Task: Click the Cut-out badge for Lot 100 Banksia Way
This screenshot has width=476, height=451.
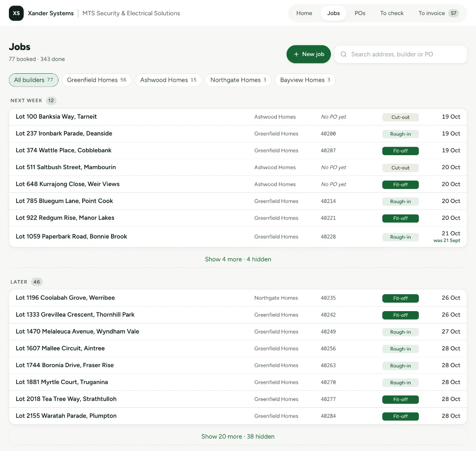Action: tap(401, 117)
